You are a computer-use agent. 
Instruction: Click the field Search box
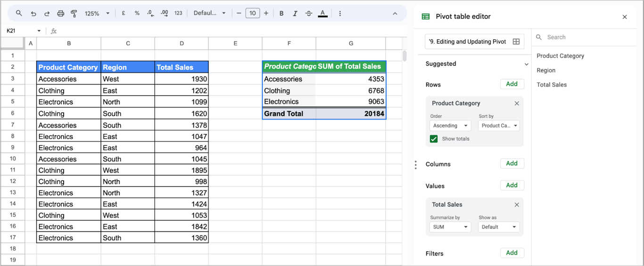click(585, 37)
